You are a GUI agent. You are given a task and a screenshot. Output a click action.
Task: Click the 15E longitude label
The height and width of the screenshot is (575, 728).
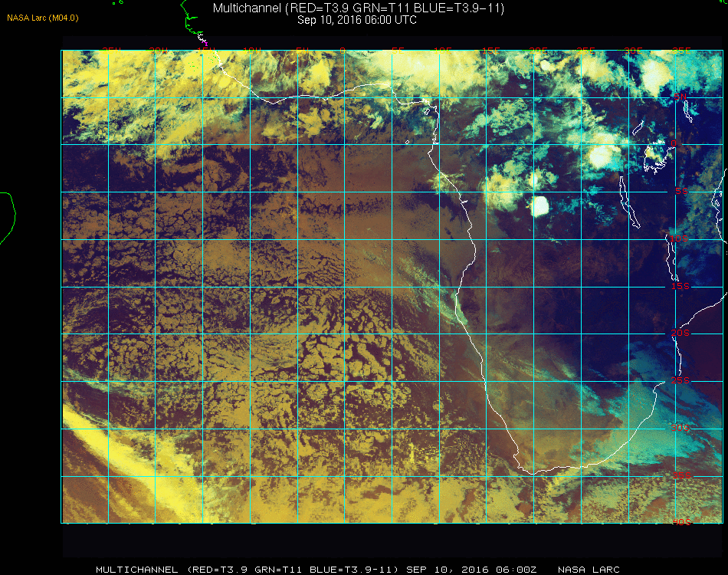[490, 51]
